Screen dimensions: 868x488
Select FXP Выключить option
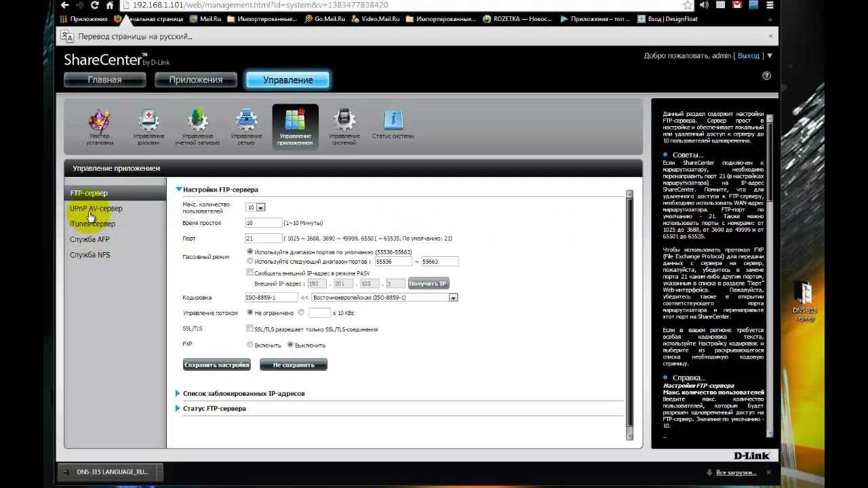click(291, 344)
